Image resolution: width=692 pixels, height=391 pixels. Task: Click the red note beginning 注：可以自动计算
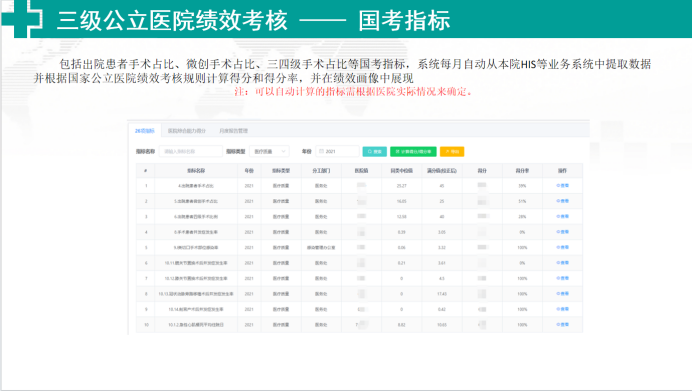[x=354, y=92]
